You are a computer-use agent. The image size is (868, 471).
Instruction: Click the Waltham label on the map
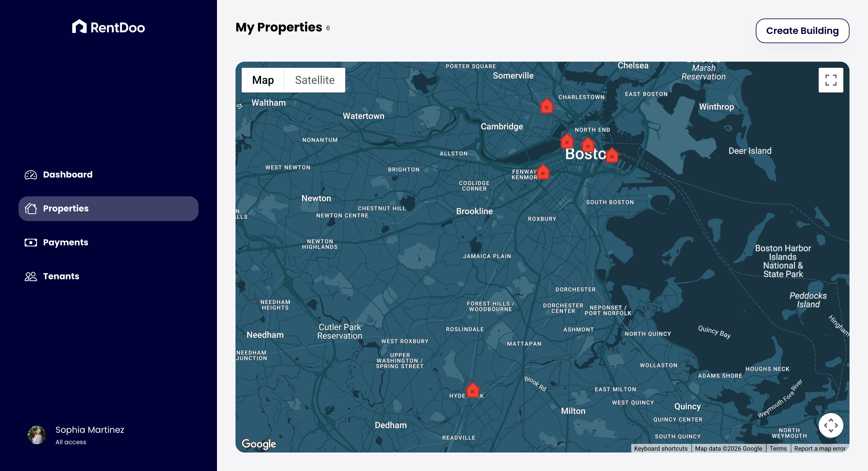pyautogui.click(x=268, y=103)
